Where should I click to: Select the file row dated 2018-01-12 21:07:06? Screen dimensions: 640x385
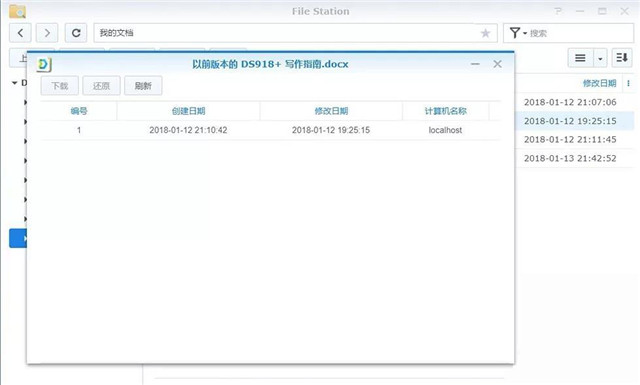[x=575, y=102]
